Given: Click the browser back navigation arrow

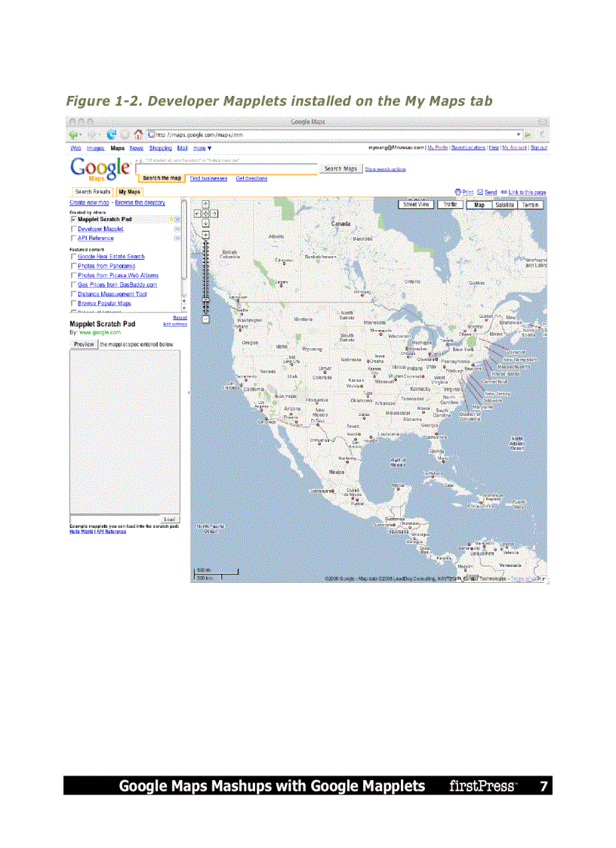Looking at the screenshot, I should point(72,134).
